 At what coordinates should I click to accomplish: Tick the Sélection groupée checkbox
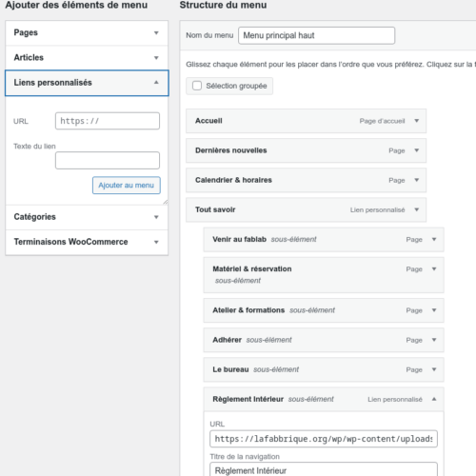(197, 86)
